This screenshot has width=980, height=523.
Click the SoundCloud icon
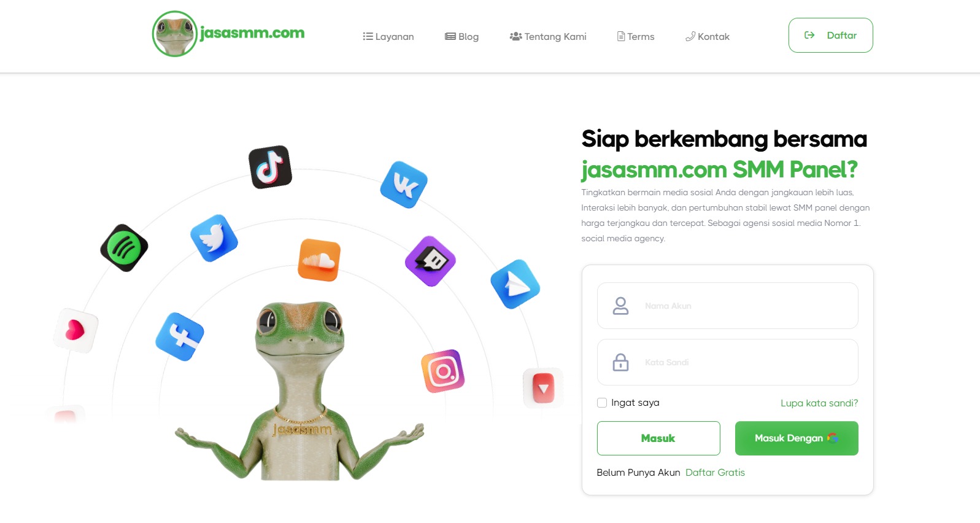tap(319, 260)
